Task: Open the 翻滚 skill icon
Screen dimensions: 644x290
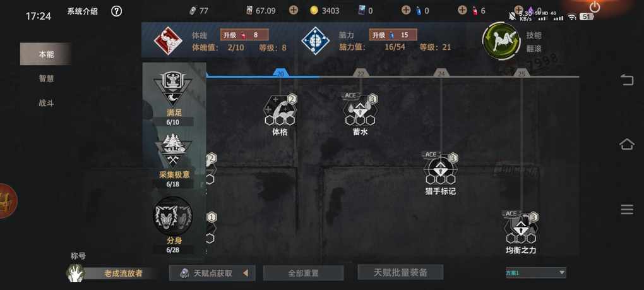Action: point(501,41)
